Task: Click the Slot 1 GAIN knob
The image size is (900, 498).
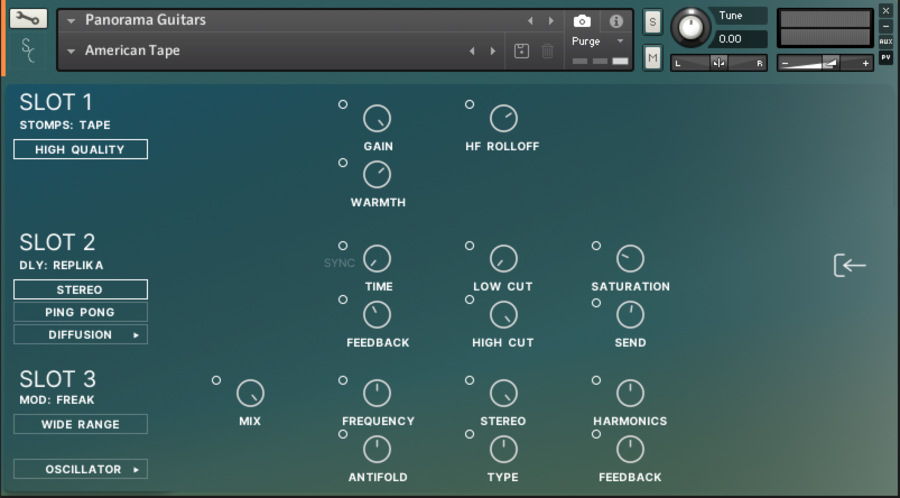Action: click(377, 119)
